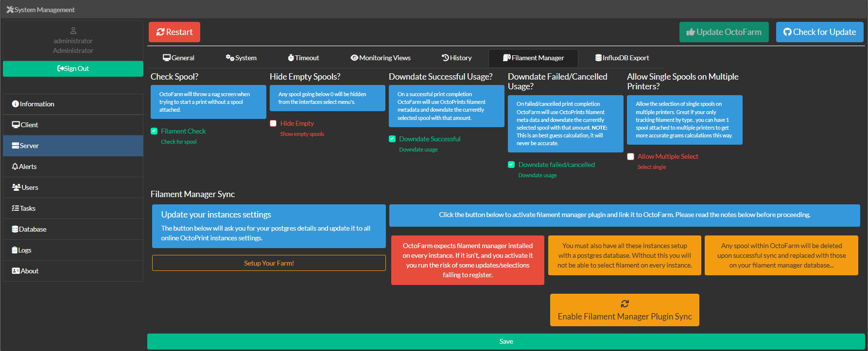The image size is (868, 351).
Task: Click the "Select single" text
Action: [652, 167]
